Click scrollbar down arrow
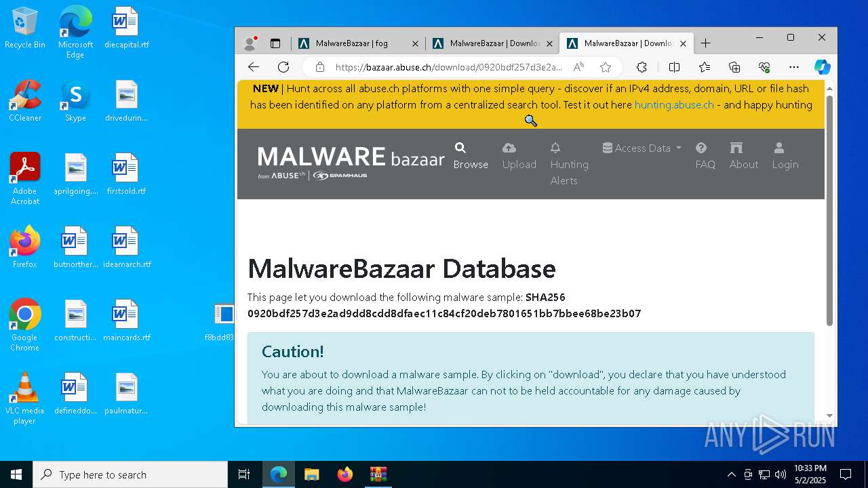The image size is (868, 488). point(829,416)
